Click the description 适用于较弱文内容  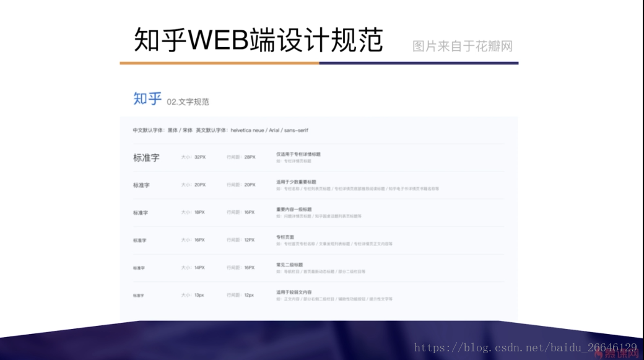coord(294,292)
